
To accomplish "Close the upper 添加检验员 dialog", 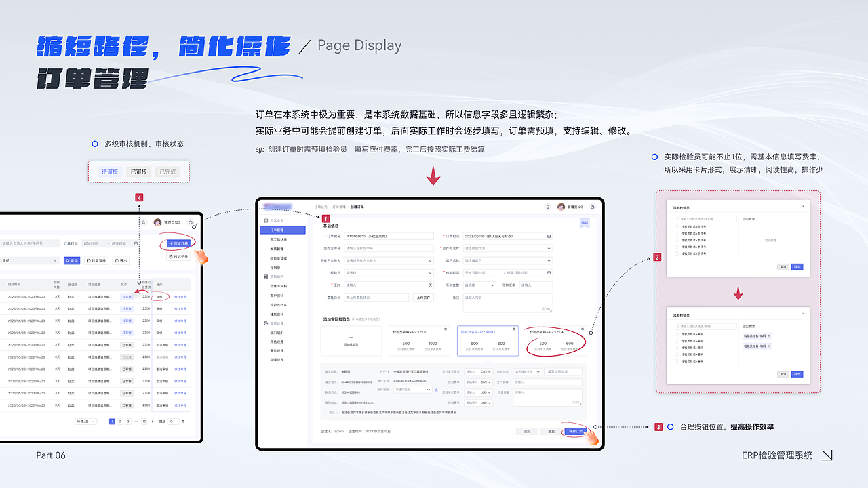I will 803,205.
